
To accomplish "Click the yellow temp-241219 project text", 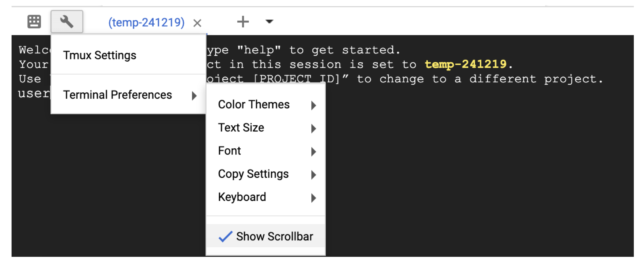I will click(x=465, y=64).
